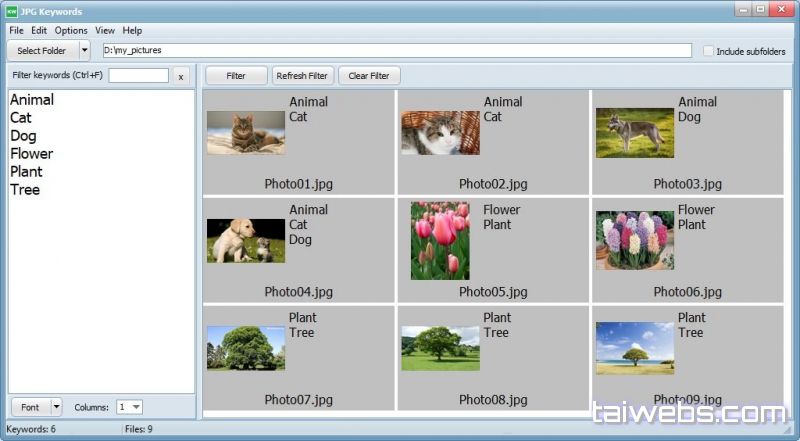The image size is (800, 441).
Task: Open the Options menu
Action: [x=71, y=30]
